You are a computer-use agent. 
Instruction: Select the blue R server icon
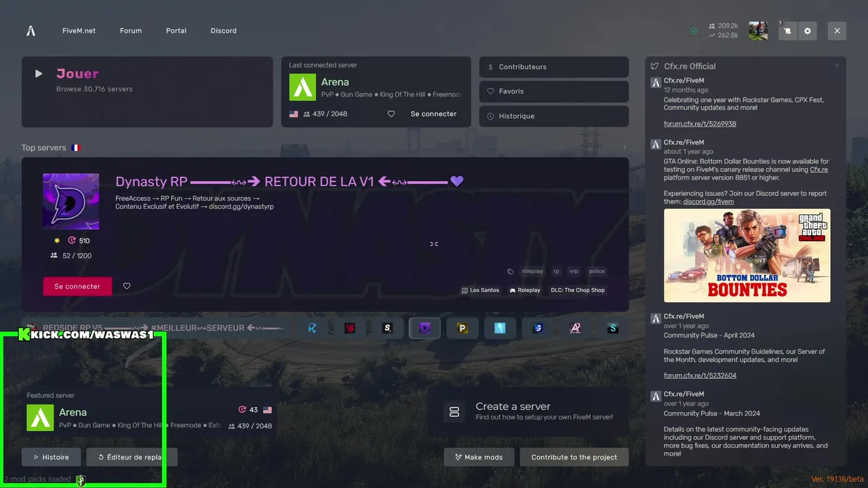click(313, 328)
